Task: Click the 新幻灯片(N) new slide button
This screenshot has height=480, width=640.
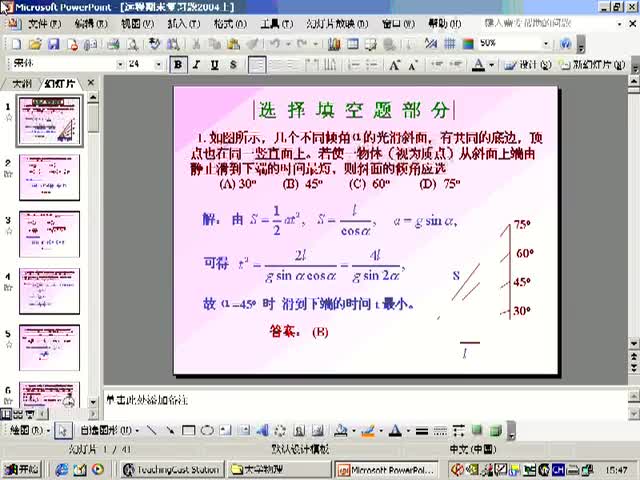Action: coord(592,64)
